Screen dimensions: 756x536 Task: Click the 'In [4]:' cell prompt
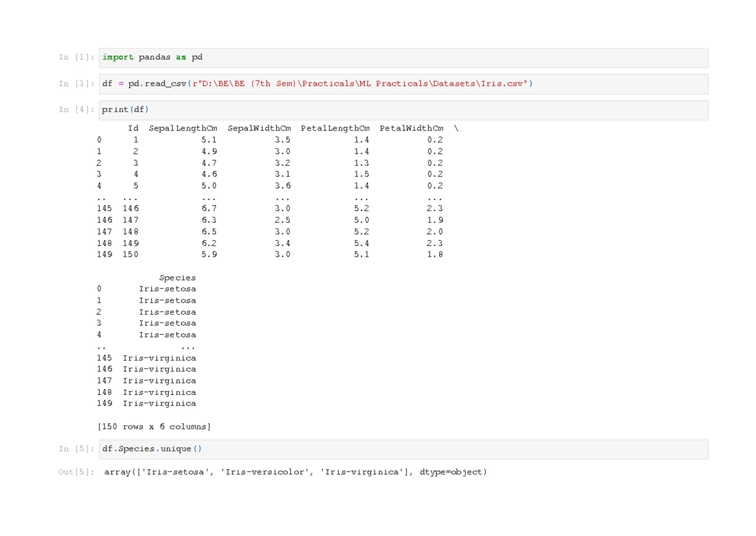pyautogui.click(x=77, y=110)
